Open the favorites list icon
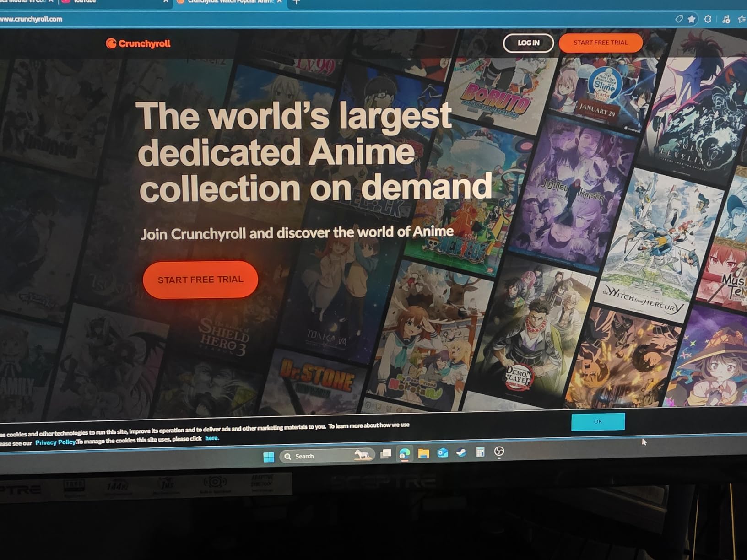The height and width of the screenshot is (560, 747). click(x=742, y=19)
